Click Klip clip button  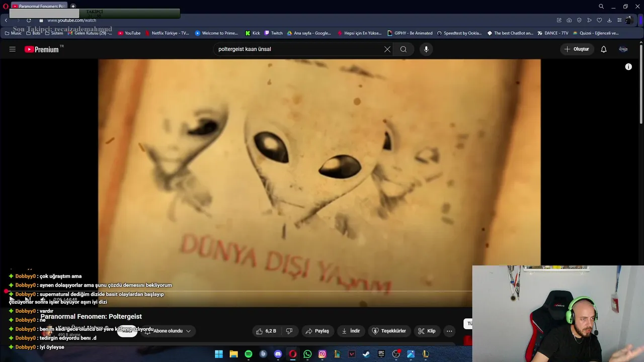[427, 331]
